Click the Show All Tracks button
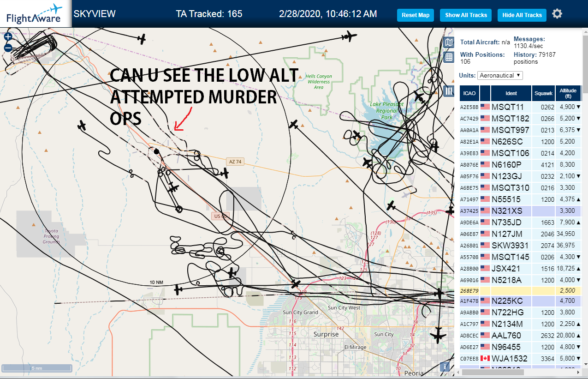 (466, 15)
